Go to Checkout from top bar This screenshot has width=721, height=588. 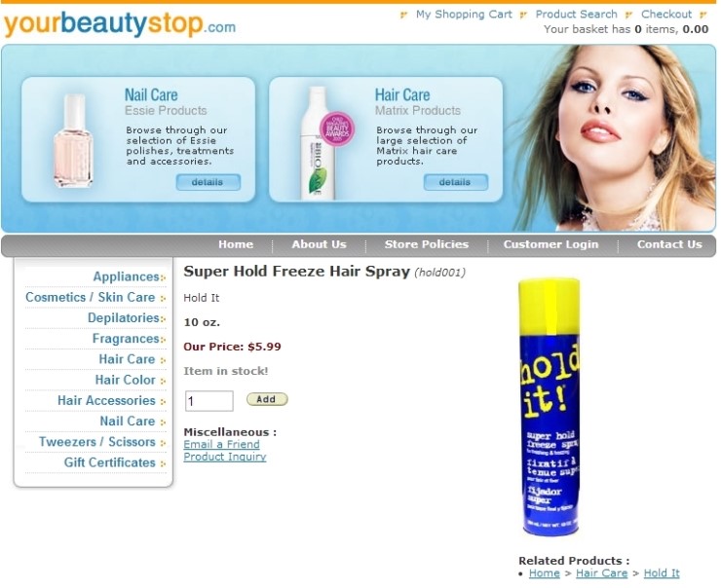click(x=666, y=15)
